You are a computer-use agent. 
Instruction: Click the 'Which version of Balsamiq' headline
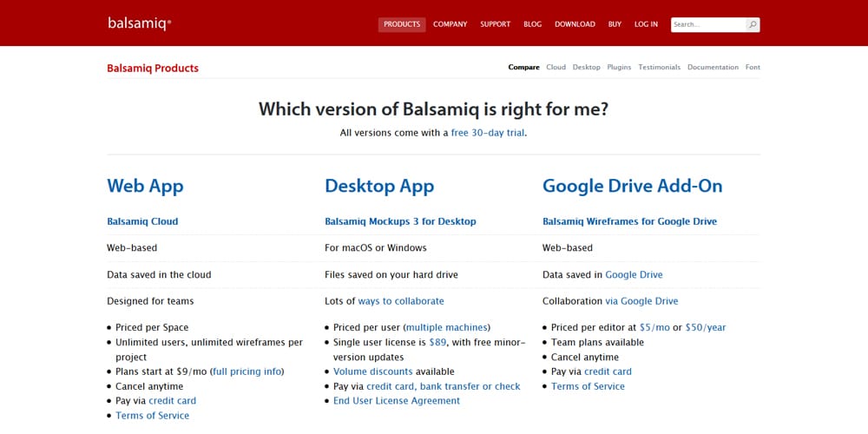pyautogui.click(x=433, y=109)
